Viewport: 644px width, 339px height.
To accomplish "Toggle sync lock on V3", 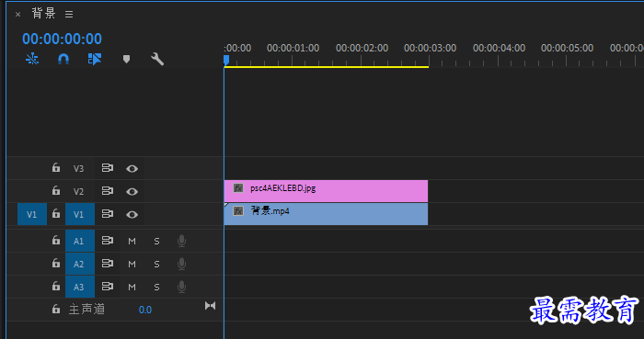I will tap(108, 168).
